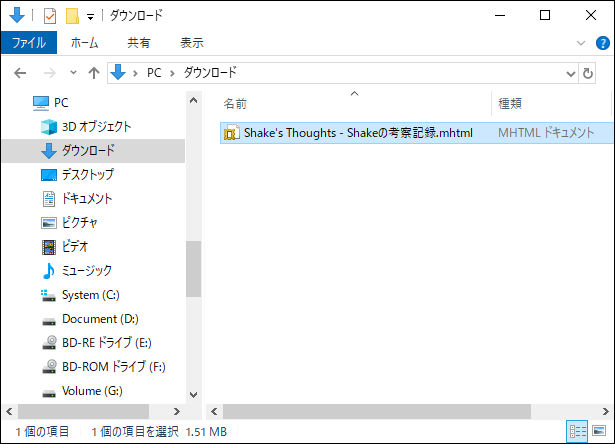This screenshot has width=615, height=444.
Task: Open System (C:) drive
Action: (91, 295)
